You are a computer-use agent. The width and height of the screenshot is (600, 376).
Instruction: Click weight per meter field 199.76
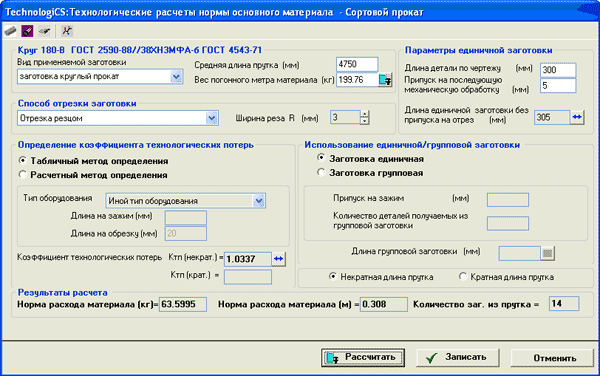(357, 80)
